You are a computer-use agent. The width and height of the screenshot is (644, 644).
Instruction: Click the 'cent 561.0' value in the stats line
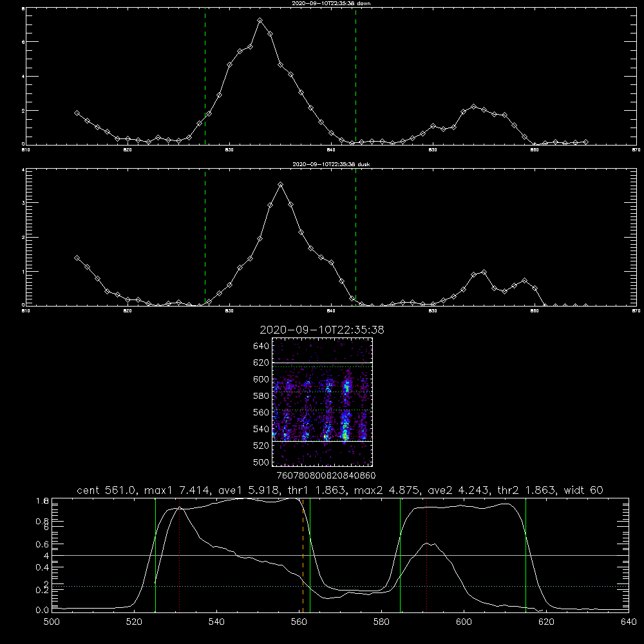coord(106,490)
